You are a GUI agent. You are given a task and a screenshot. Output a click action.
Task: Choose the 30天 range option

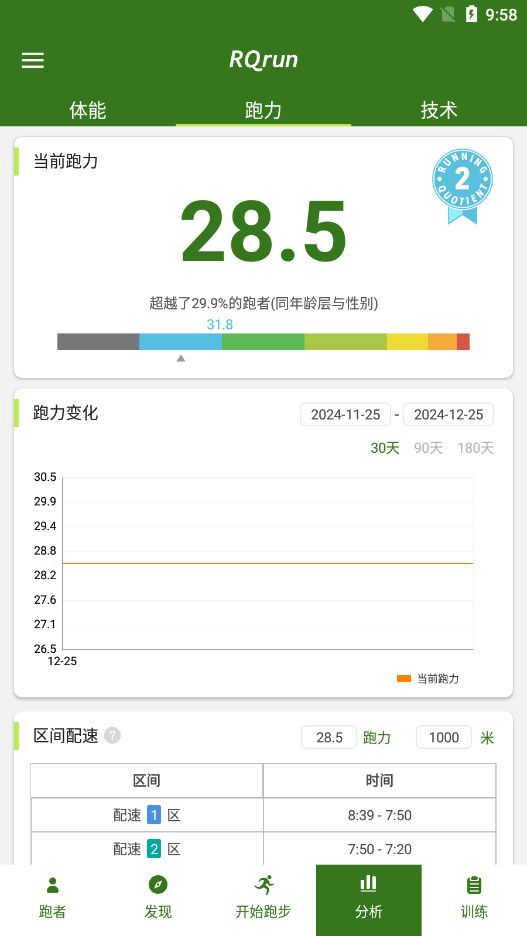pyautogui.click(x=385, y=448)
